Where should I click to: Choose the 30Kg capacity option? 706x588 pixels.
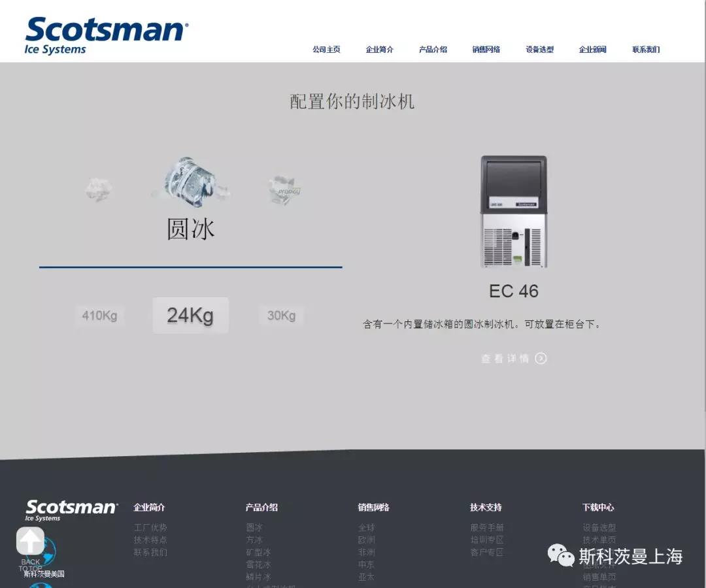pos(281,316)
